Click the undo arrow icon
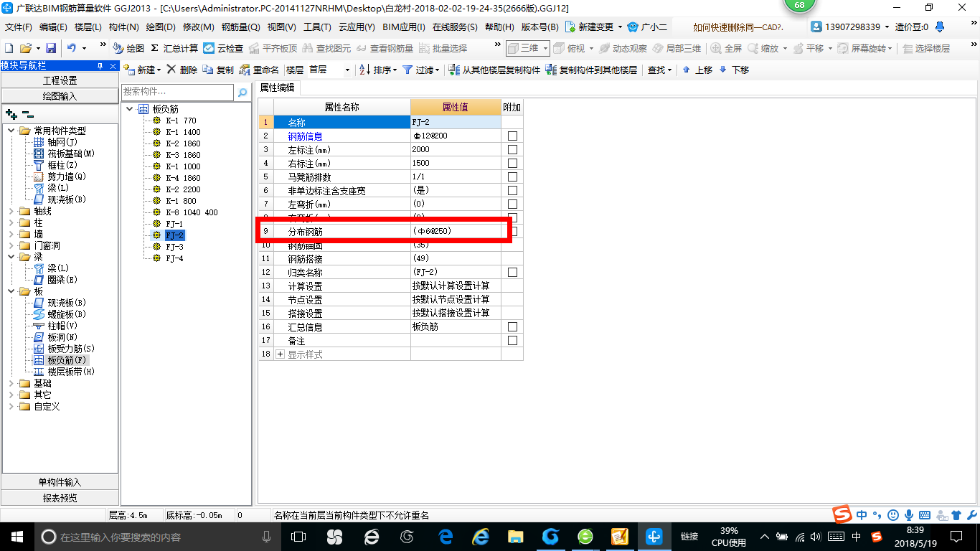Viewport: 980px width, 551px height. tap(72, 48)
